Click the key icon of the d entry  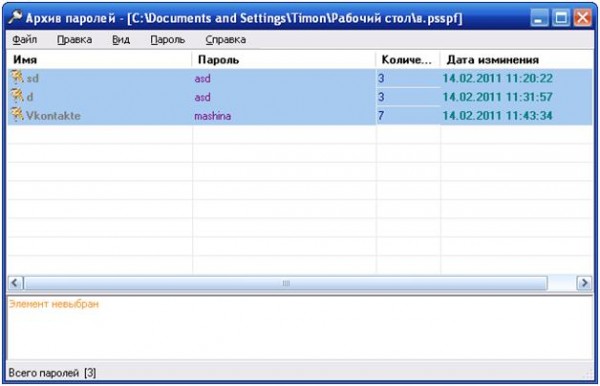click(17, 96)
